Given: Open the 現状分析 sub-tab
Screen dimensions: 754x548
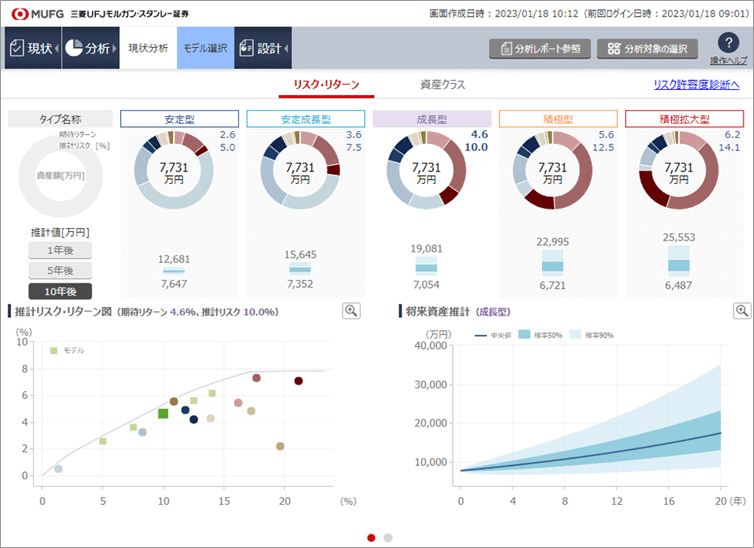Looking at the screenshot, I should tap(146, 48).
